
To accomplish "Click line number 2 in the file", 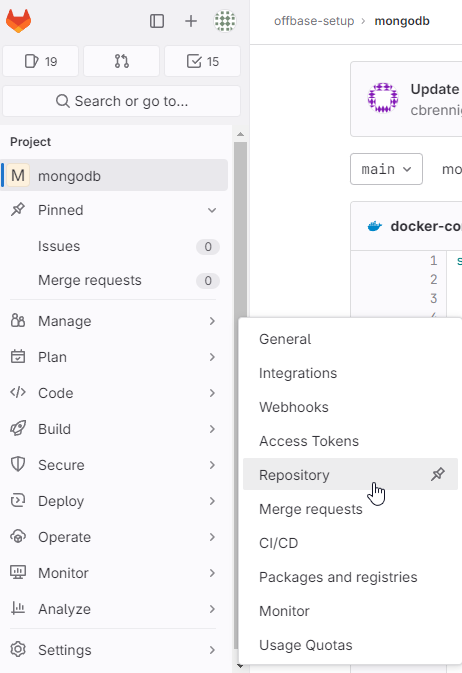I will (434, 279).
